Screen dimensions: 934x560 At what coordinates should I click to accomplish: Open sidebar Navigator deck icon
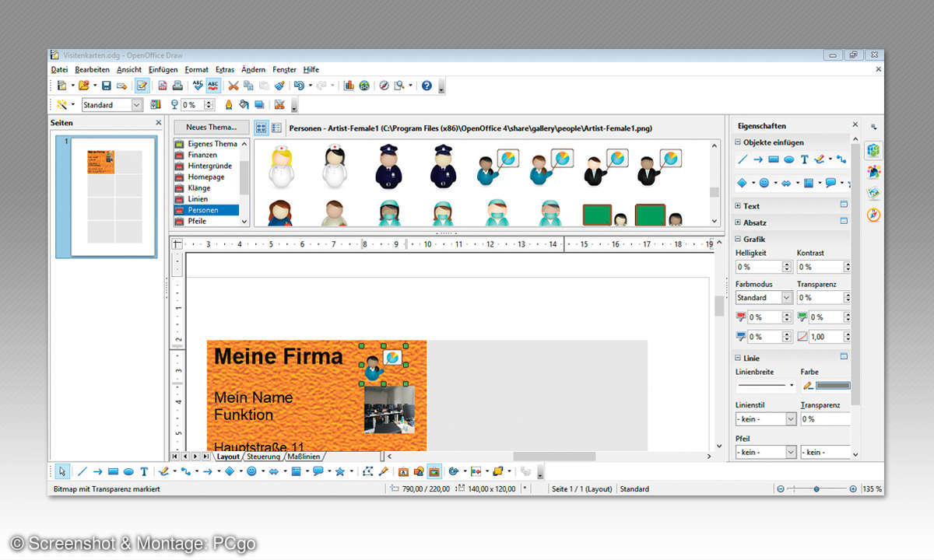click(874, 215)
